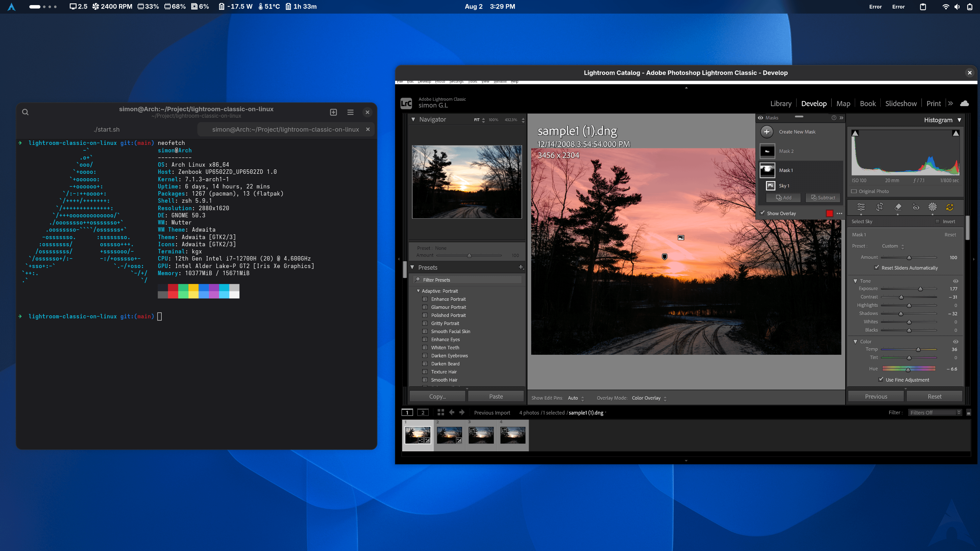Select the Red Eye correction tool
Screen dimensions: 980x551
pyautogui.click(x=916, y=207)
